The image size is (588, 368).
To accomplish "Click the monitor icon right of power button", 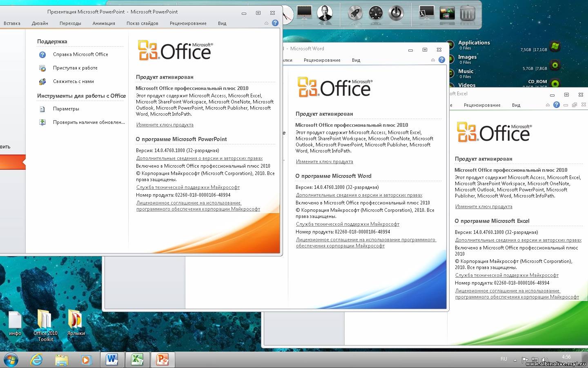I will click(427, 13).
